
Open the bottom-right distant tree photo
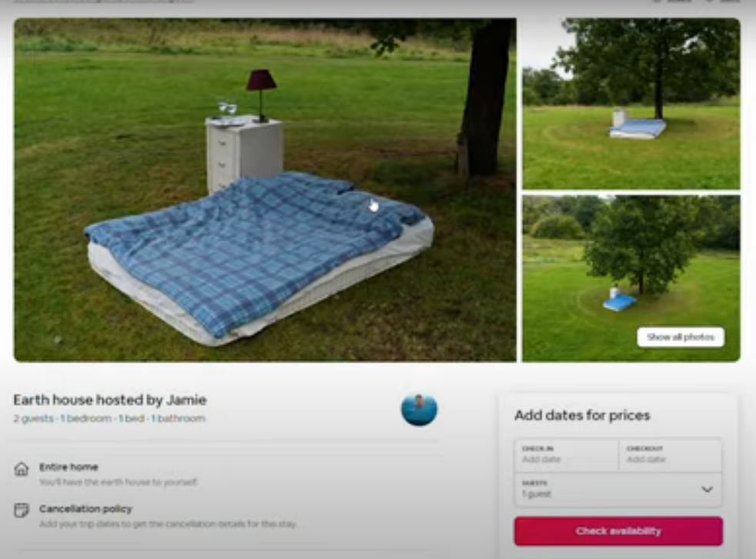631,278
